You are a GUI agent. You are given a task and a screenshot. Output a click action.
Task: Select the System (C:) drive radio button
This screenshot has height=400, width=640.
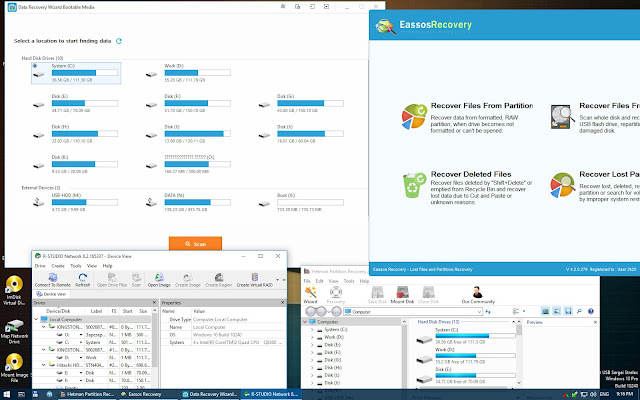tap(35, 66)
